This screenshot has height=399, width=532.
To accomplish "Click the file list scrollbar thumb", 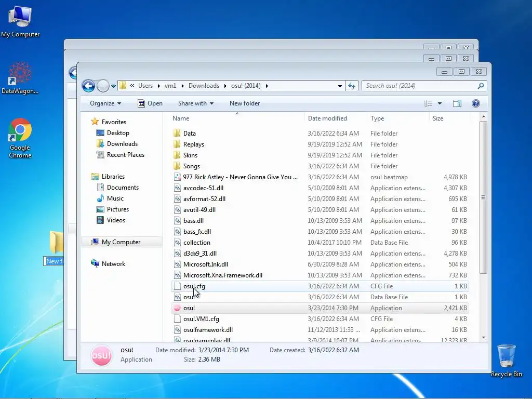I will coord(484,197).
